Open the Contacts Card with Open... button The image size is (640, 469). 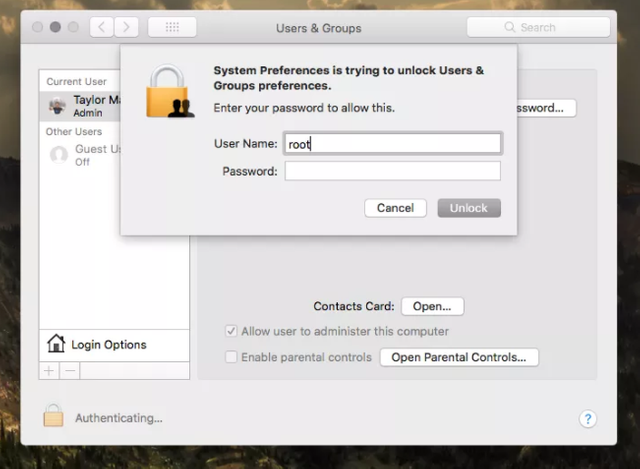432,306
